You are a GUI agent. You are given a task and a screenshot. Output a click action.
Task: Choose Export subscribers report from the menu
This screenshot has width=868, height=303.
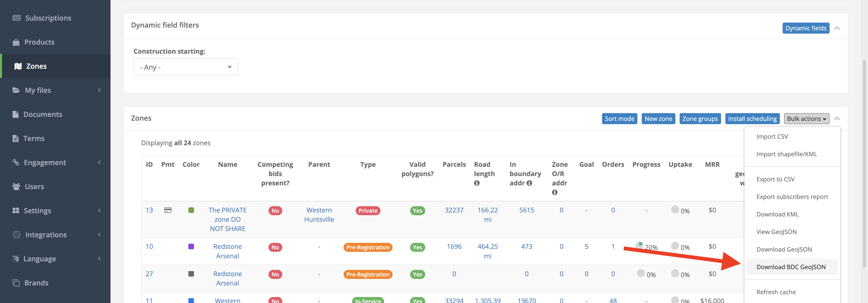792,196
